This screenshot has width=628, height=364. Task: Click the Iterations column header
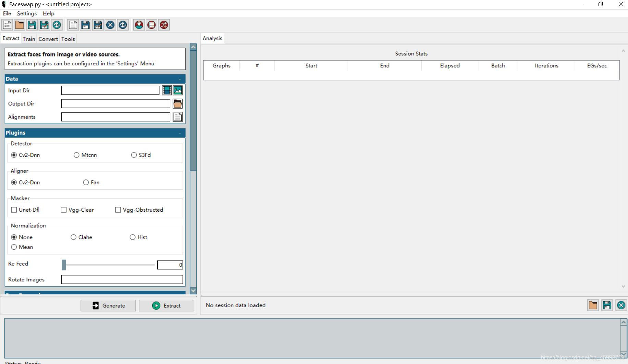point(546,66)
